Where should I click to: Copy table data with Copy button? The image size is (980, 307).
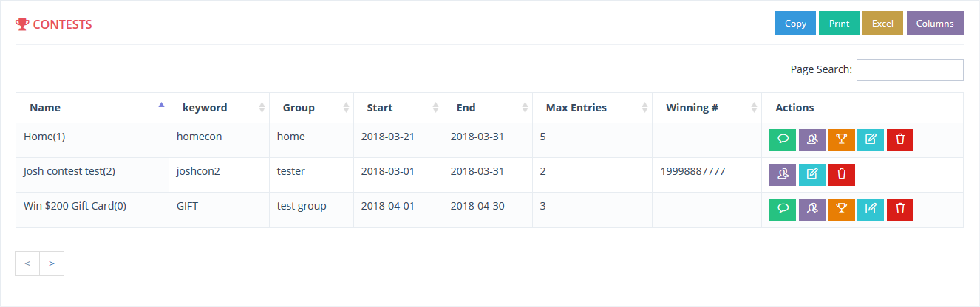pos(795,23)
